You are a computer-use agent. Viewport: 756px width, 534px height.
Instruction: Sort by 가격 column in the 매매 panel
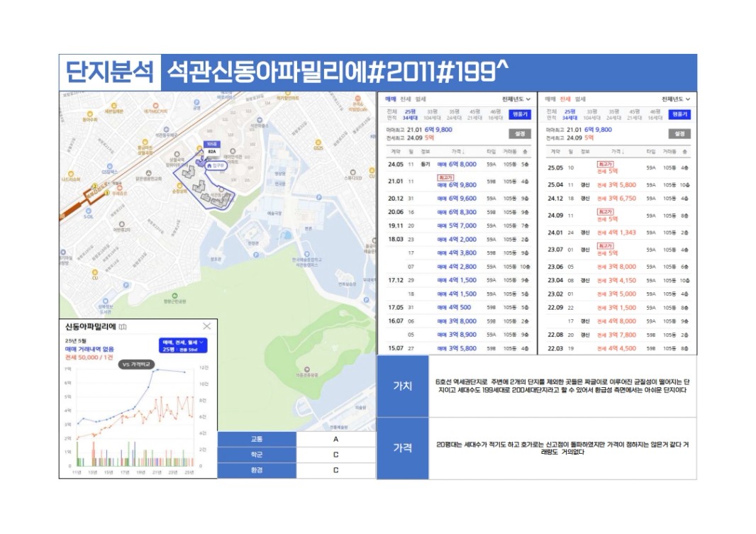pos(457,151)
